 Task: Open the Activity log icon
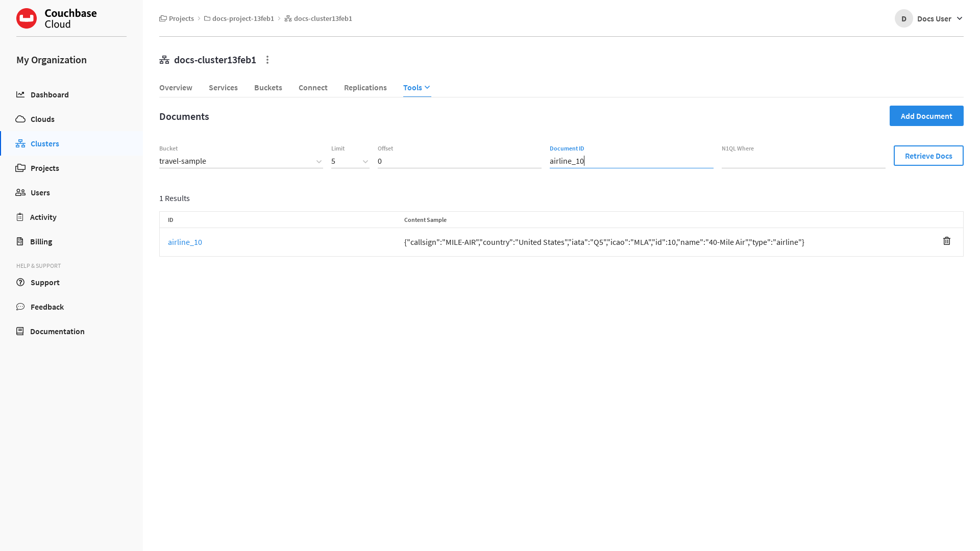click(20, 217)
